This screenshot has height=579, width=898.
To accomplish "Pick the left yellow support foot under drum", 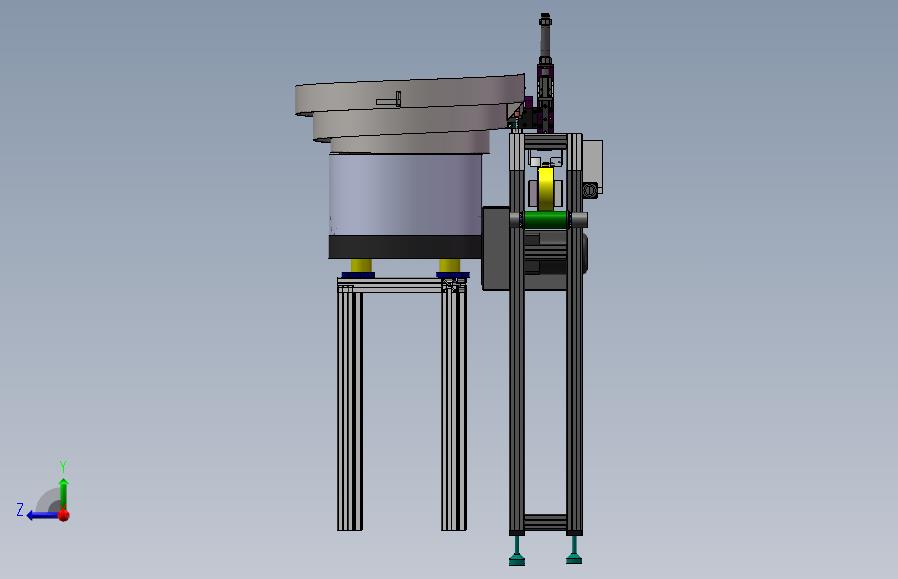I will tap(361, 266).
